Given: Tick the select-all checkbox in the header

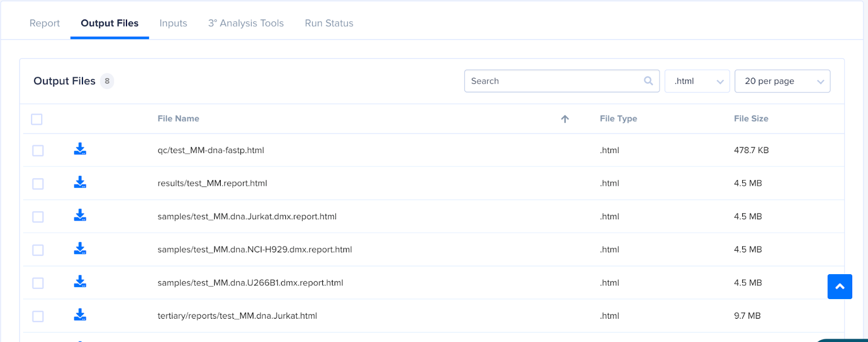Looking at the screenshot, I should pyautogui.click(x=37, y=119).
